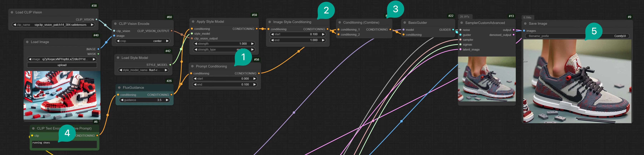Image resolution: width=644 pixels, height=155 pixels.
Task: Click the style_model input port on Apply Style Model
Action: (x=192, y=34)
